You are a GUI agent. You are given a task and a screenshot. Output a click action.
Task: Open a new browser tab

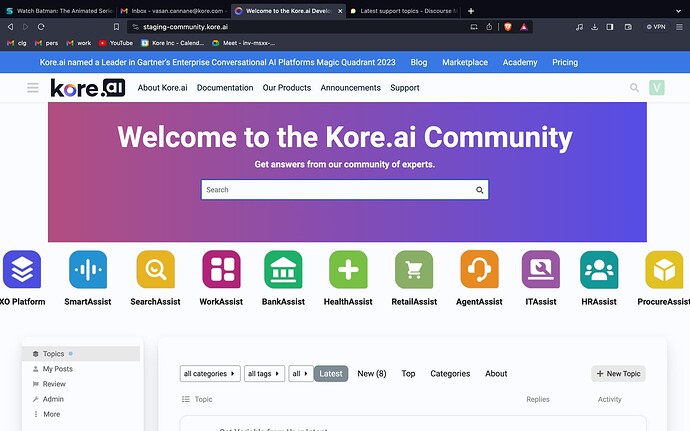click(x=471, y=11)
